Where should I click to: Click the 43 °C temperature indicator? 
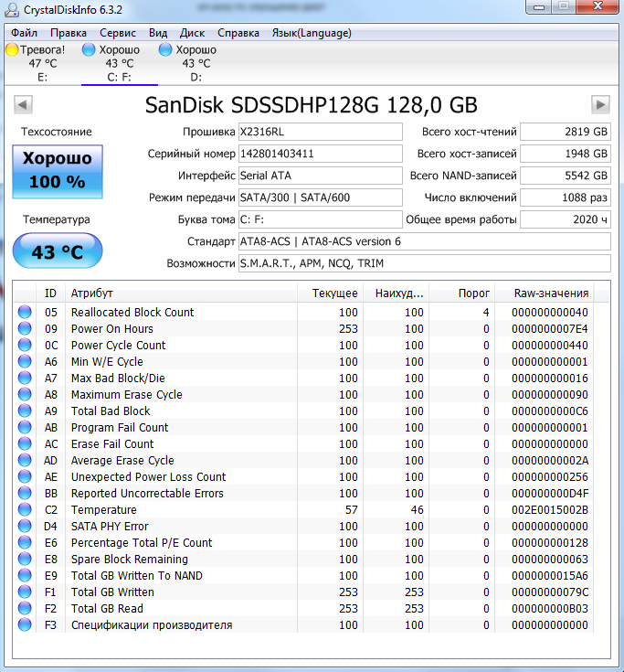point(57,252)
